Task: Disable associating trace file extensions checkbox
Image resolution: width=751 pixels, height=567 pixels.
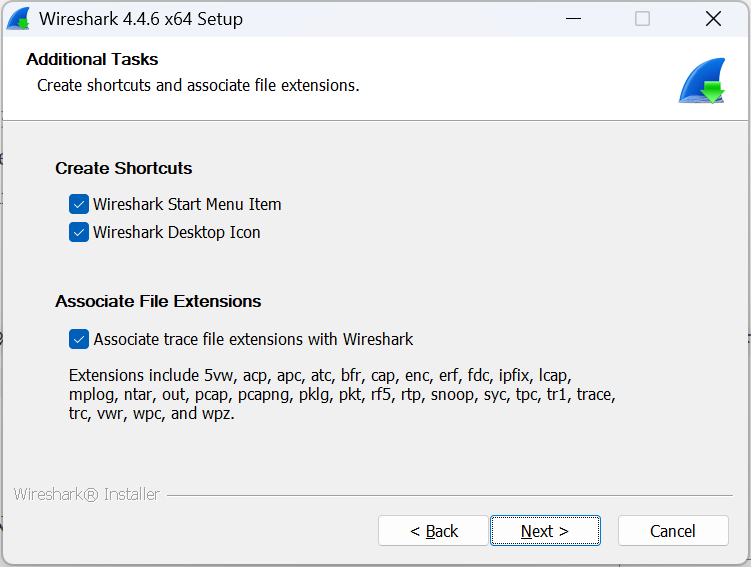Action: 79,339
